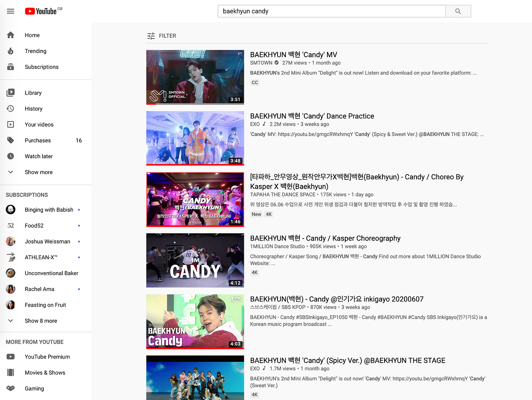Click the History clock icon
This screenshot has width=532, height=400.
pyautogui.click(x=11, y=109)
